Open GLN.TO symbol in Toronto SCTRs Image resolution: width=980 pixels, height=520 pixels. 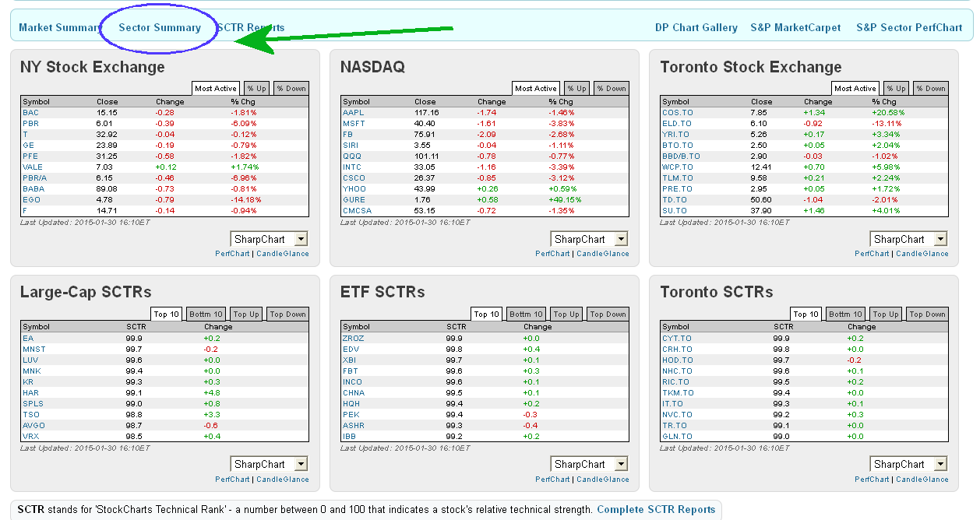[x=677, y=437]
